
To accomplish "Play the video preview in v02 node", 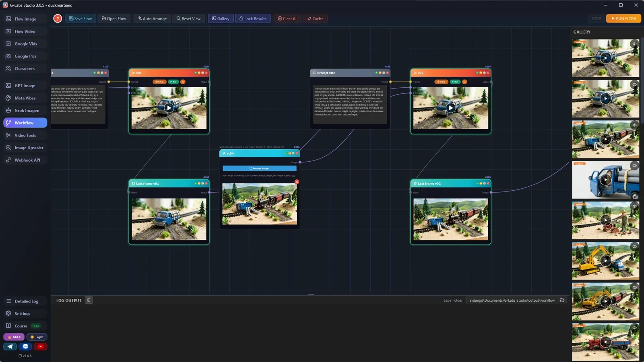I will click(x=451, y=108).
